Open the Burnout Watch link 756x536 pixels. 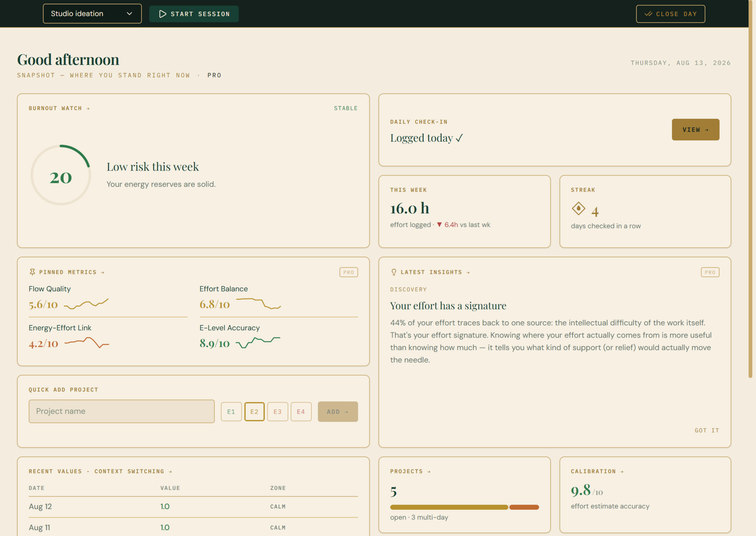(59, 108)
